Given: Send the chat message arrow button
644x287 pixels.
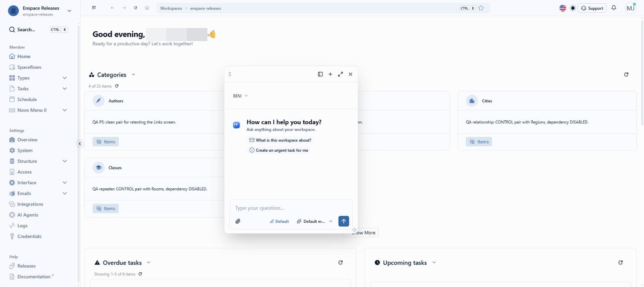Looking at the screenshot, I should coord(344,221).
